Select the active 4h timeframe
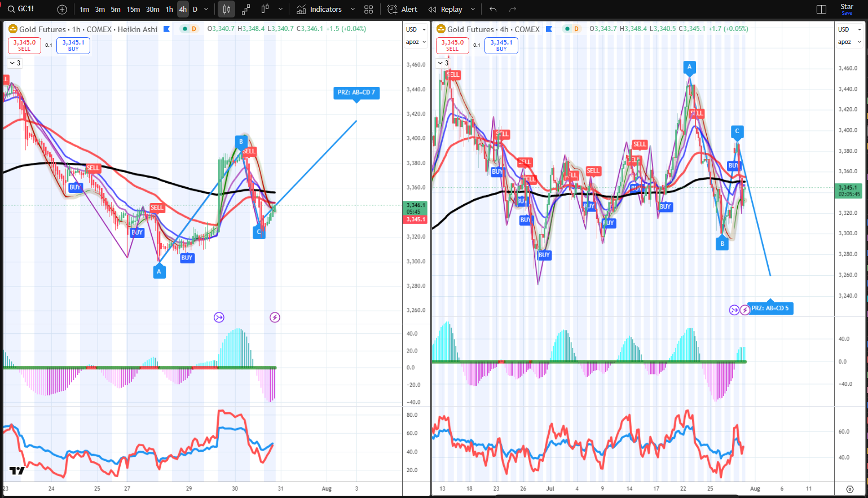The width and height of the screenshot is (868, 498). (x=183, y=10)
